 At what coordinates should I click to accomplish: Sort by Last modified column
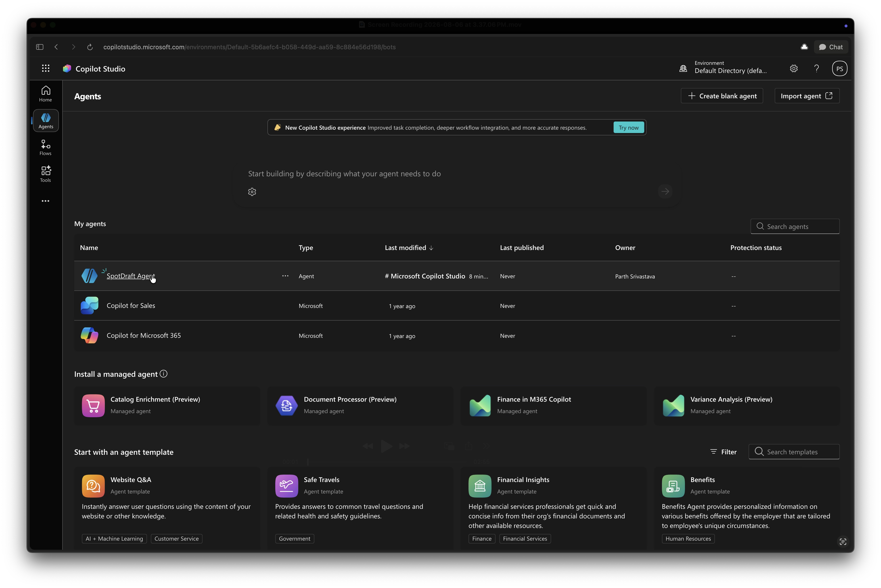409,248
